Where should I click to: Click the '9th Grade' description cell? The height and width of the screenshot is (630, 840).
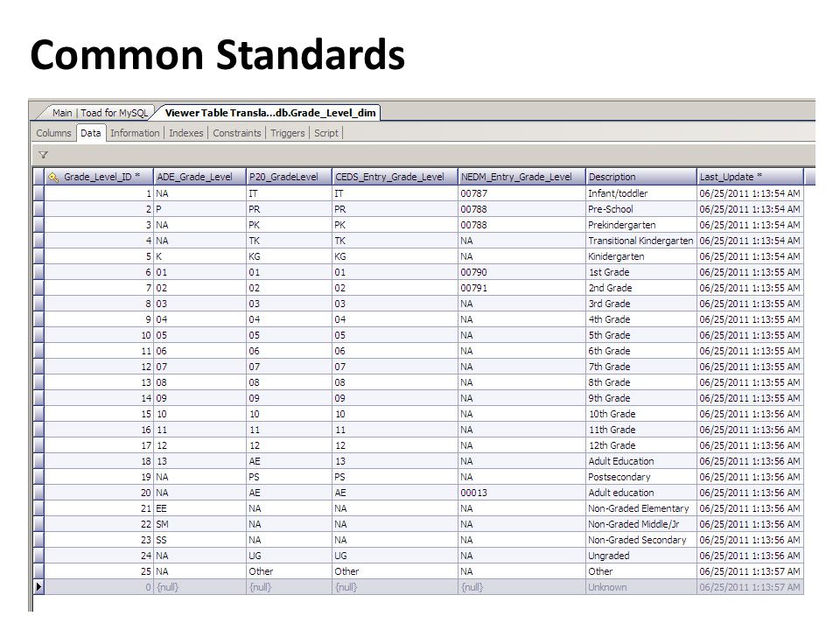pos(641,398)
